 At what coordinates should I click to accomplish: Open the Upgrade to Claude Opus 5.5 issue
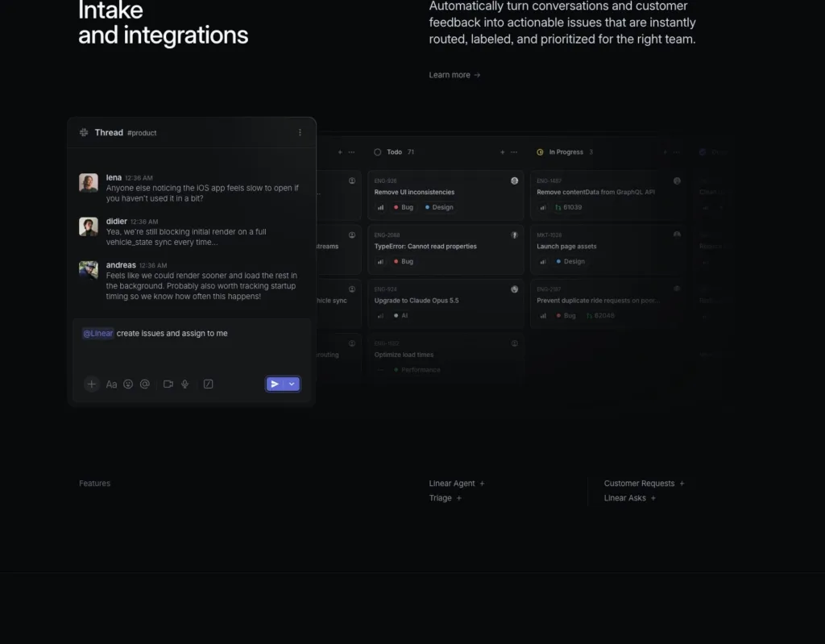pyautogui.click(x=446, y=303)
